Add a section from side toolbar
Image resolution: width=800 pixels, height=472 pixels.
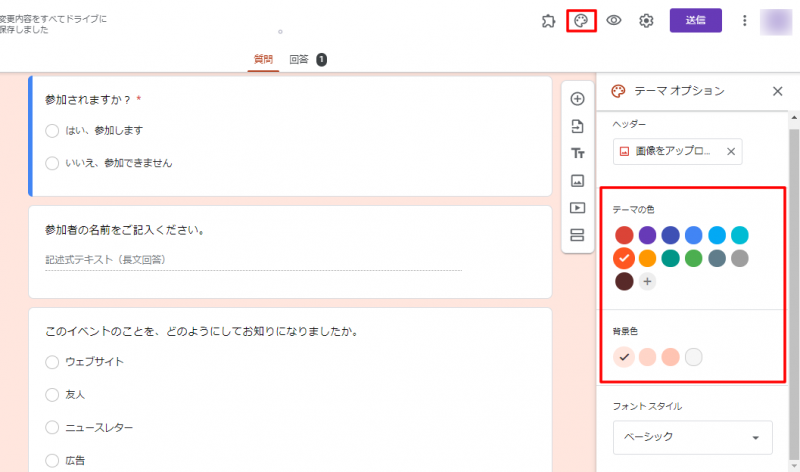tap(577, 235)
